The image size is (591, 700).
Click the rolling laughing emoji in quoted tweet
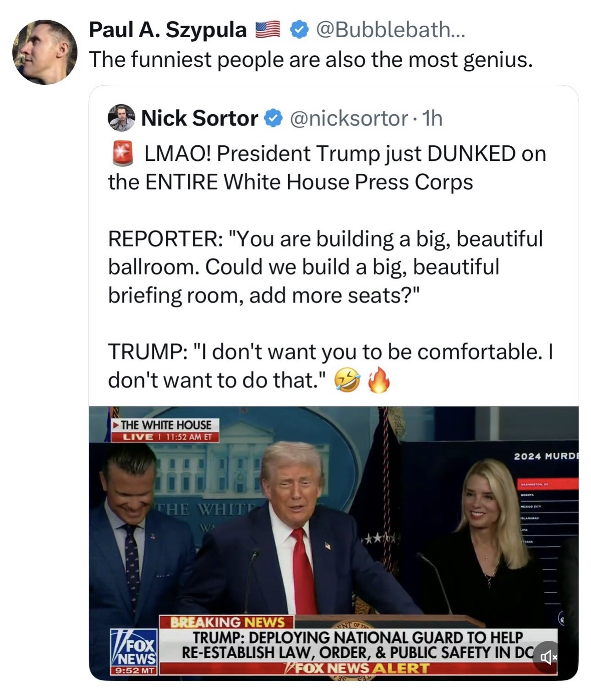[346, 380]
